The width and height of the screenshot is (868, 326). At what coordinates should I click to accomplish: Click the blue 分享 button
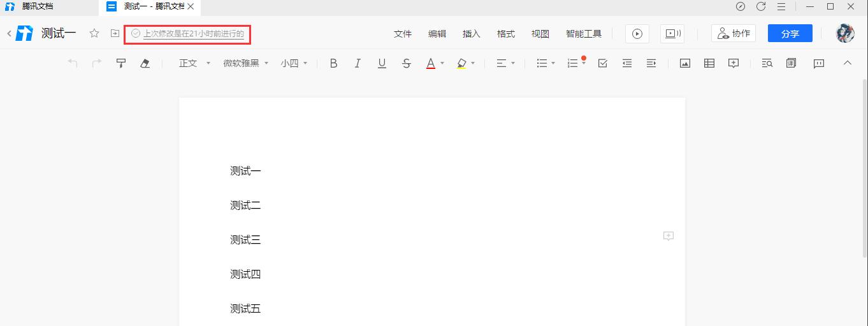click(x=790, y=34)
